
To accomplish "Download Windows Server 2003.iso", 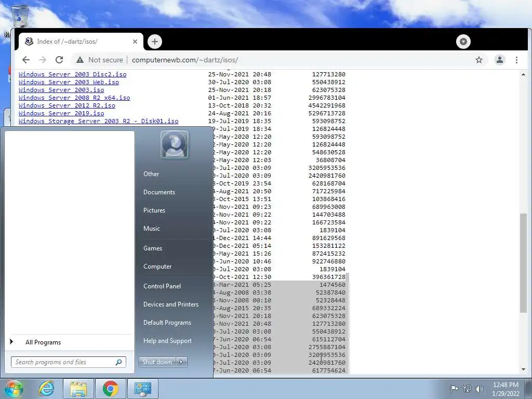I will tap(61, 90).
